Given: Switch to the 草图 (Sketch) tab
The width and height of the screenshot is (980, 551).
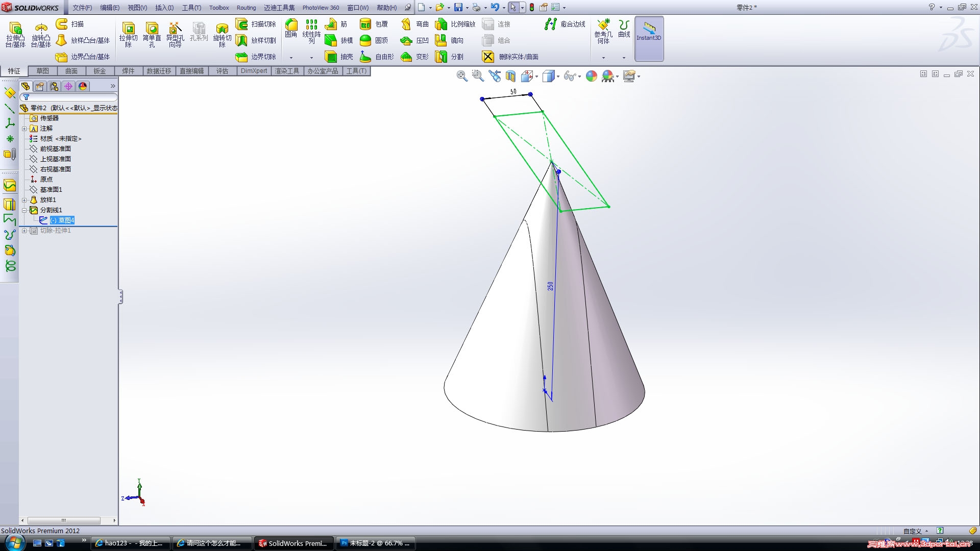Looking at the screenshot, I should click(x=42, y=71).
